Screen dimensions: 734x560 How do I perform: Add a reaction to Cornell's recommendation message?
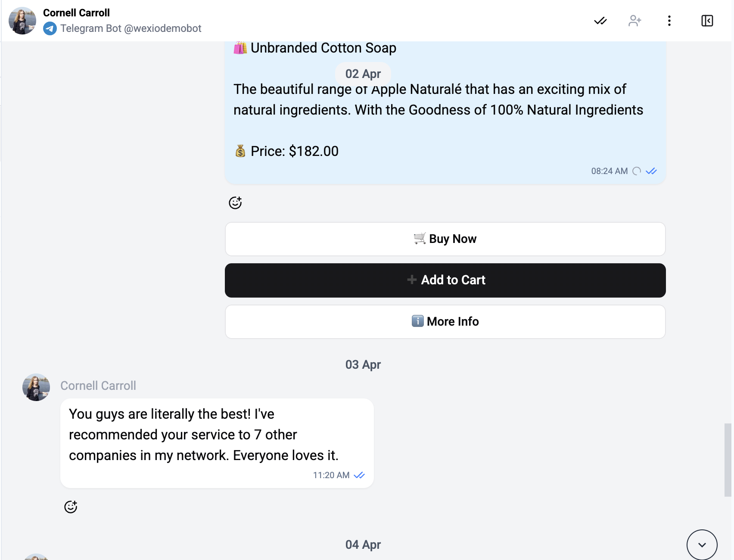pyautogui.click(x=71, y=507)
